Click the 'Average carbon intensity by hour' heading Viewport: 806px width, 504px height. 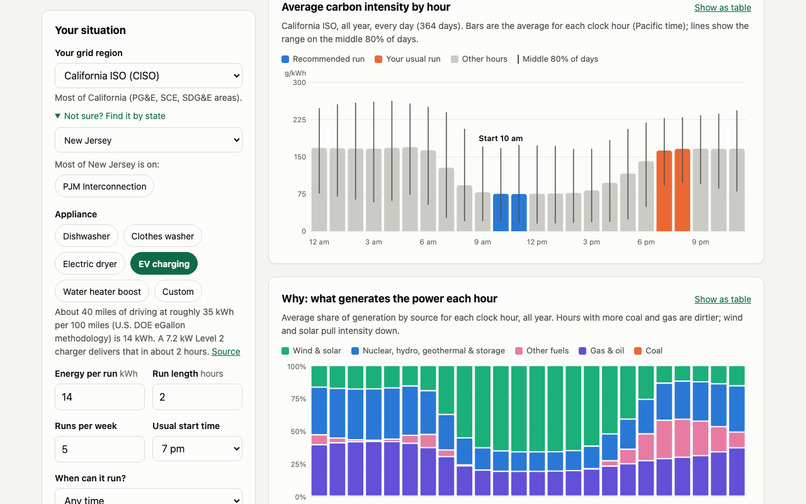pyautogui.click(x=365, y=7)
